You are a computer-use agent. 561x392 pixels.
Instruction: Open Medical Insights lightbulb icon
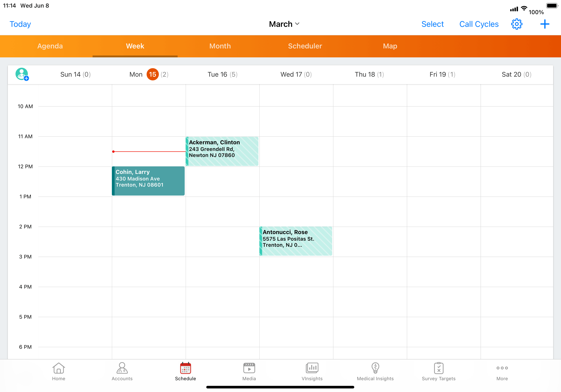coord(375,372)
